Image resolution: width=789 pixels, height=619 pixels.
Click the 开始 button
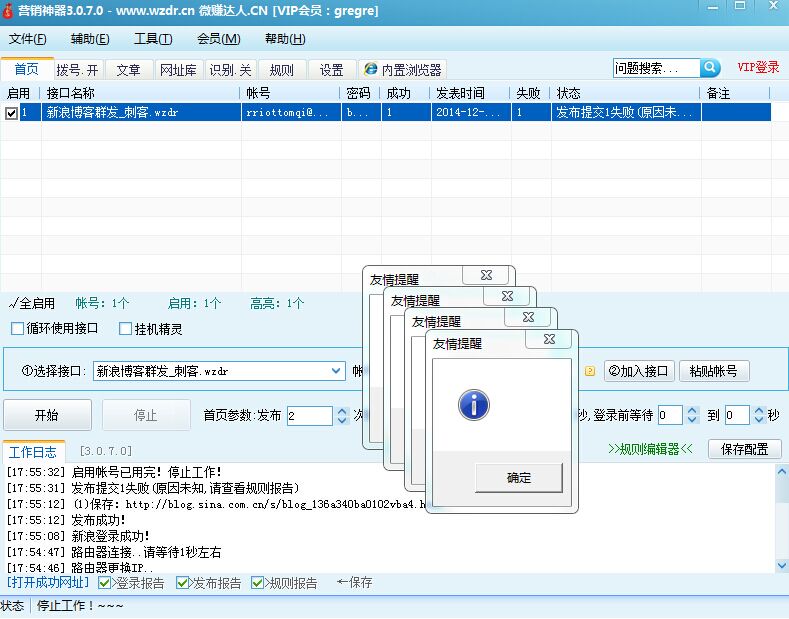tap(47, 415)
